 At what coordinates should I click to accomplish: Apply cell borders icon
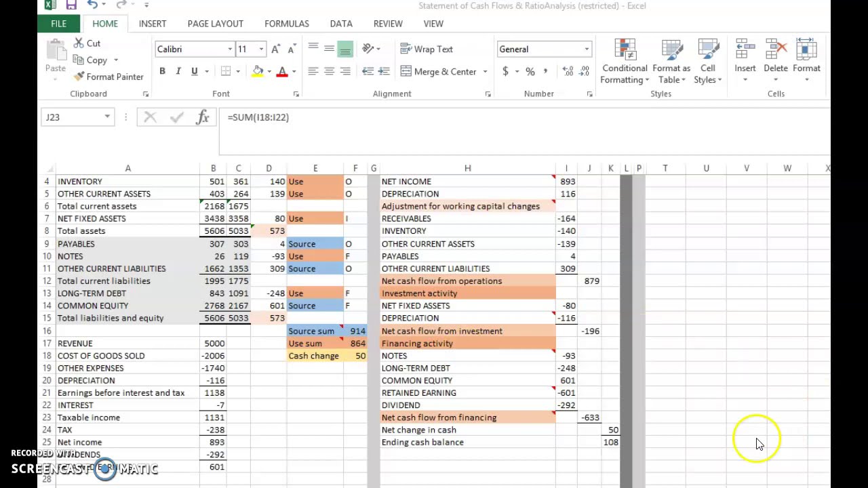click(x=226, y=71)
